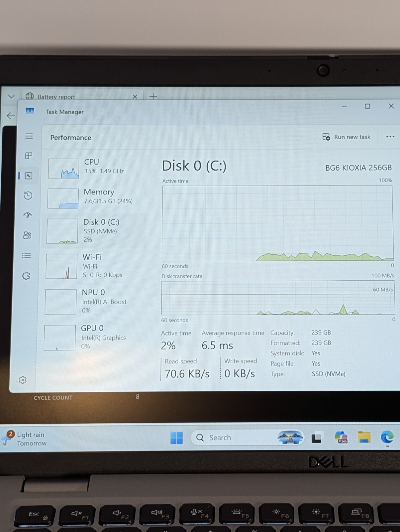Image resolution: width=400 pixels, height=532 pixels.
Task: Open the Details page icon
Action: [x=27, y=255]
